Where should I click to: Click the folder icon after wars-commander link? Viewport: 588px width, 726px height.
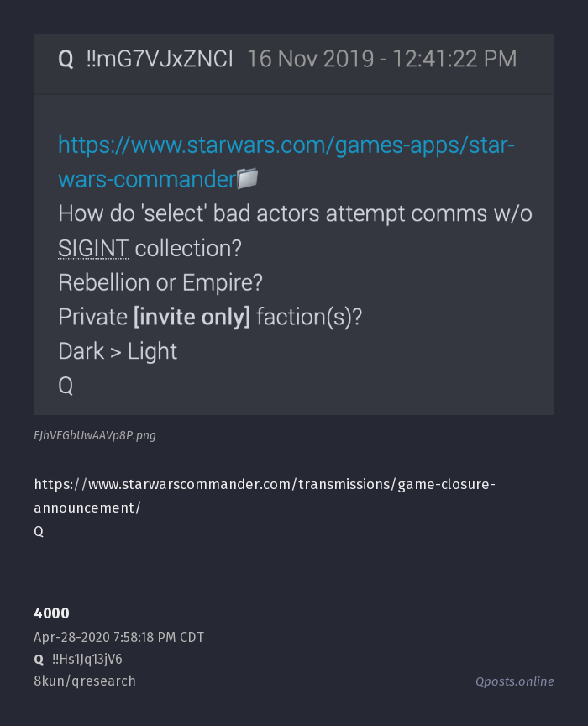pos(247,179)
